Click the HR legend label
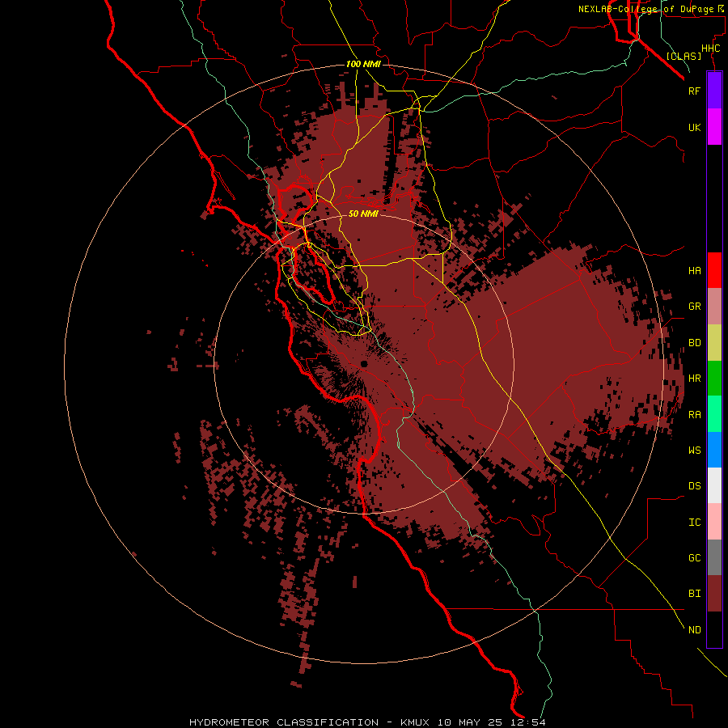This screenshot has height=728, width=728. [x=694, y=379]
